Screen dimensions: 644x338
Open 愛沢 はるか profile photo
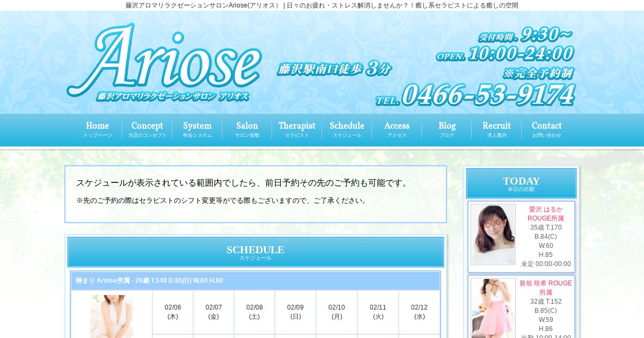[x=493, y=234]
